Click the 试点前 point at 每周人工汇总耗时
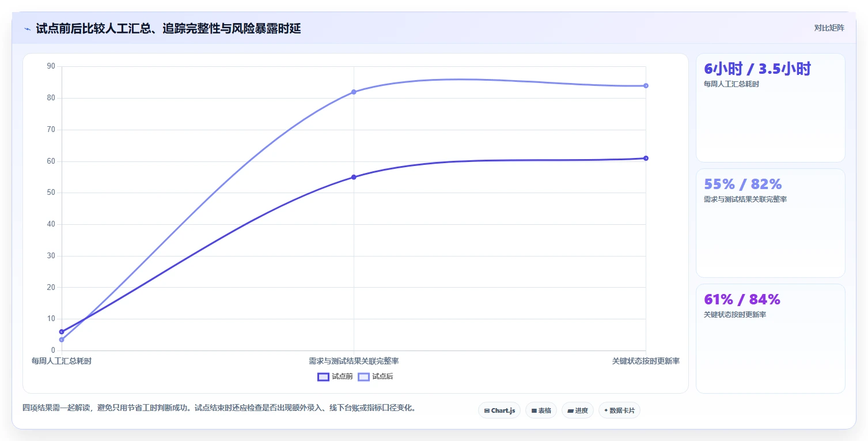Image resolution: width=868 pixels, height=441 pixels. pos(62,331)
